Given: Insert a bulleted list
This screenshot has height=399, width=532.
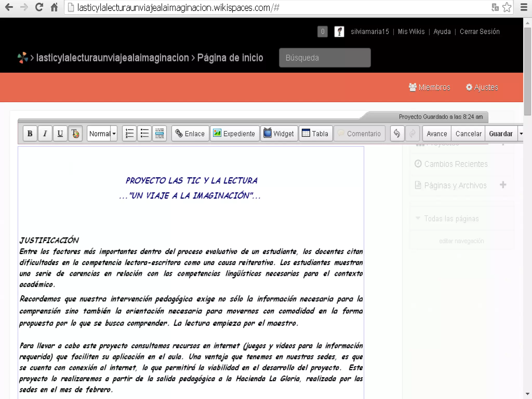Looking at the screenshot, I should [144, 134].
